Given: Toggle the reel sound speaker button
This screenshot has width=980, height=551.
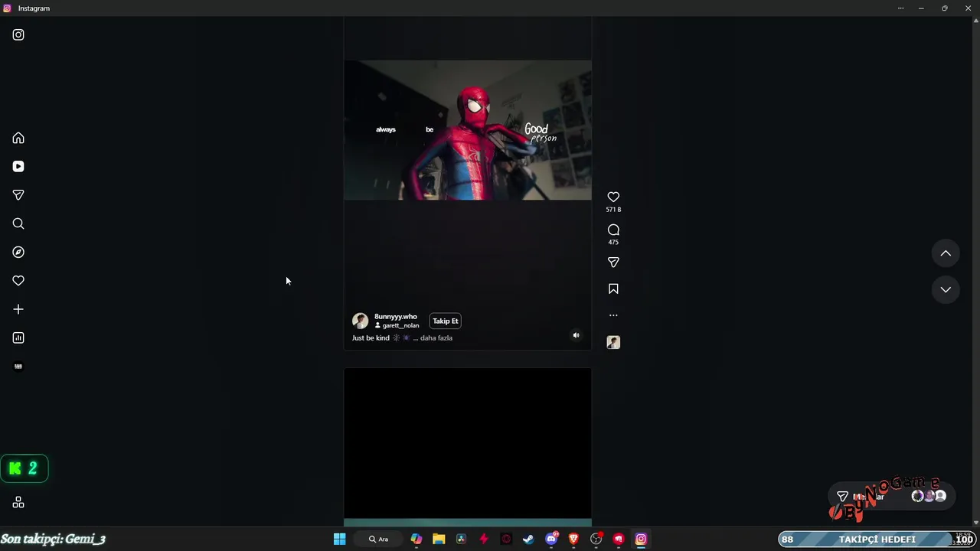Looking at the screenshot, I should click(x=576, y=335).
